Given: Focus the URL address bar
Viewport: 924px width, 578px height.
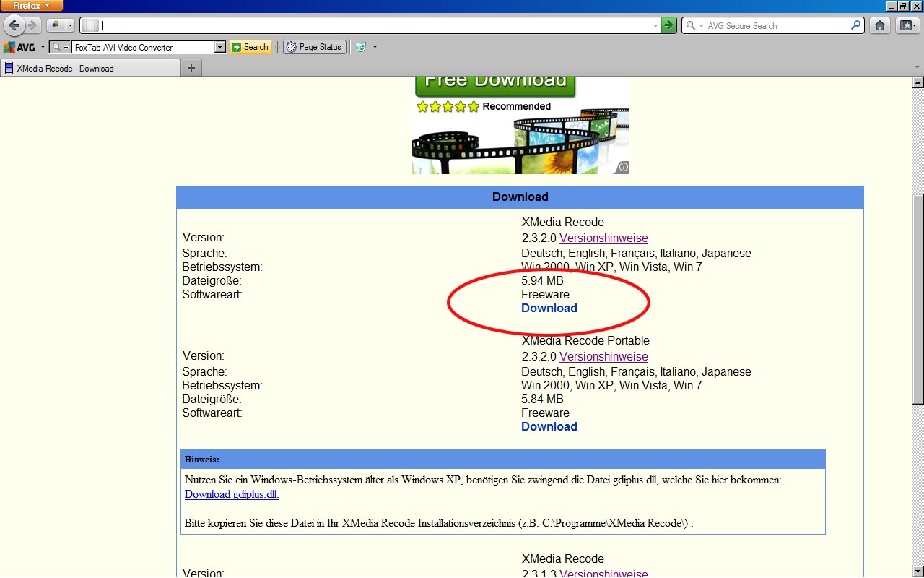Looking at the screenshot, I should tap(375, 25).
